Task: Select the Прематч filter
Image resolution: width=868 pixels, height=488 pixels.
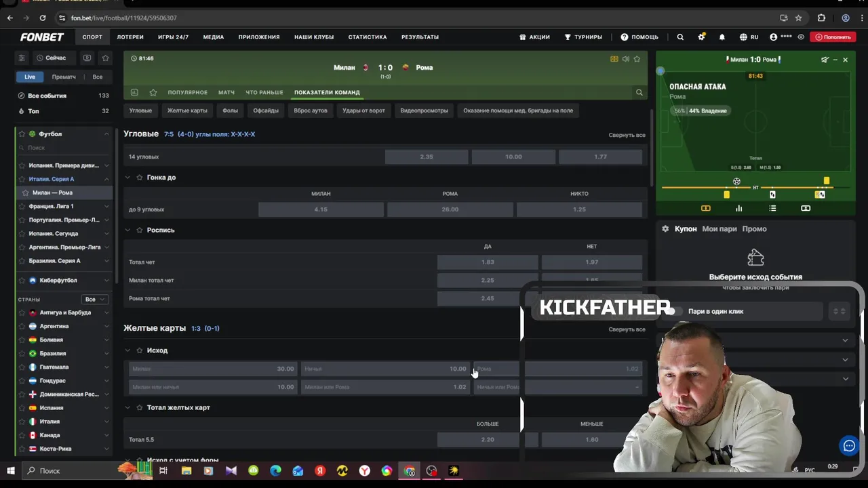Action: [x=64, y=77]
